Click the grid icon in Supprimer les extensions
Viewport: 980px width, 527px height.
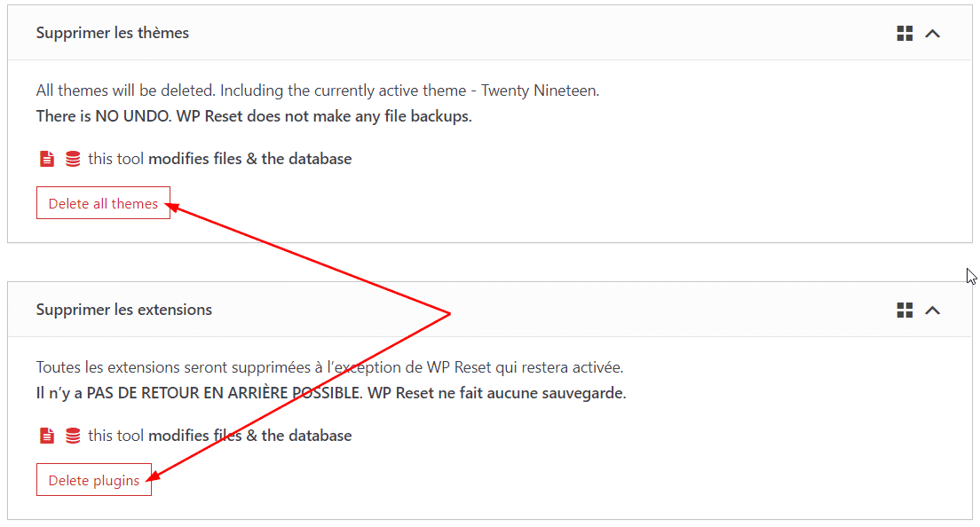pos(905,311)
